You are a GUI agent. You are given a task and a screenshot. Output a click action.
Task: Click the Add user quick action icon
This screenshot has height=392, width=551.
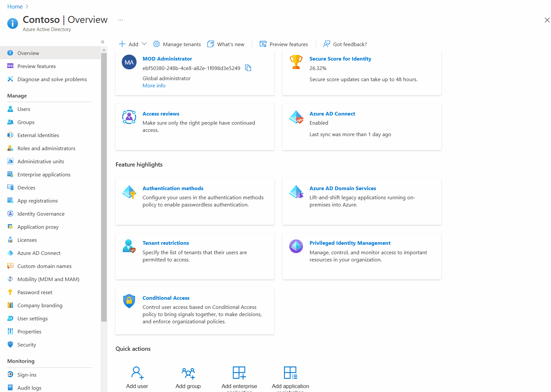coord(137,373)
